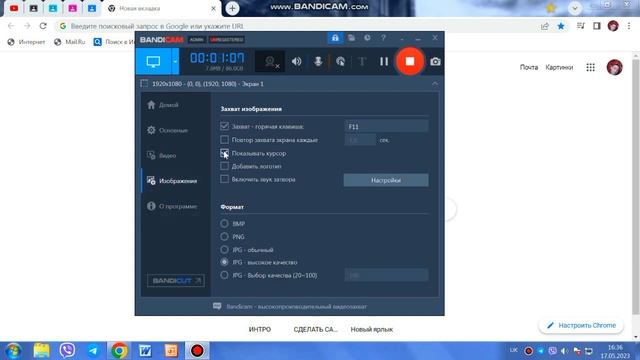Open the ИНТРО shortcut
The height and width of the screenshot is (360, 640).
coord(260,329)
